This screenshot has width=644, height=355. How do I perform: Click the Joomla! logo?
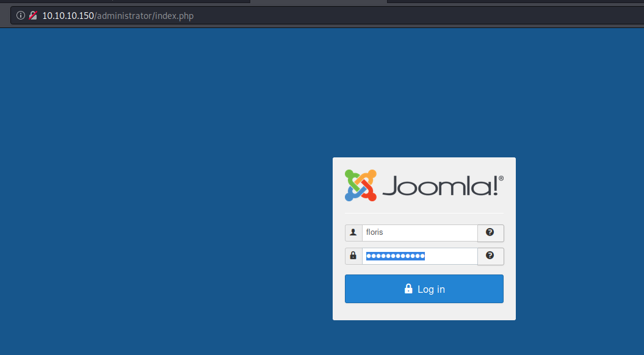424,185
